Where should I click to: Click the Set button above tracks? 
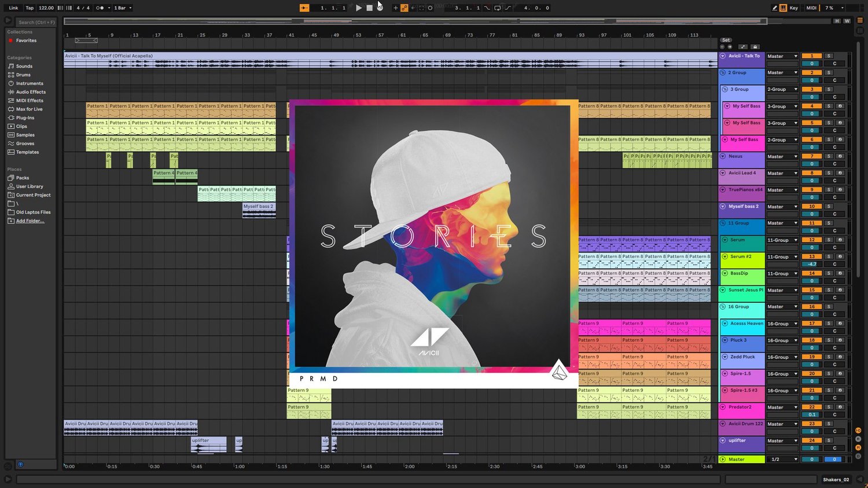click(x=726, y=40)
